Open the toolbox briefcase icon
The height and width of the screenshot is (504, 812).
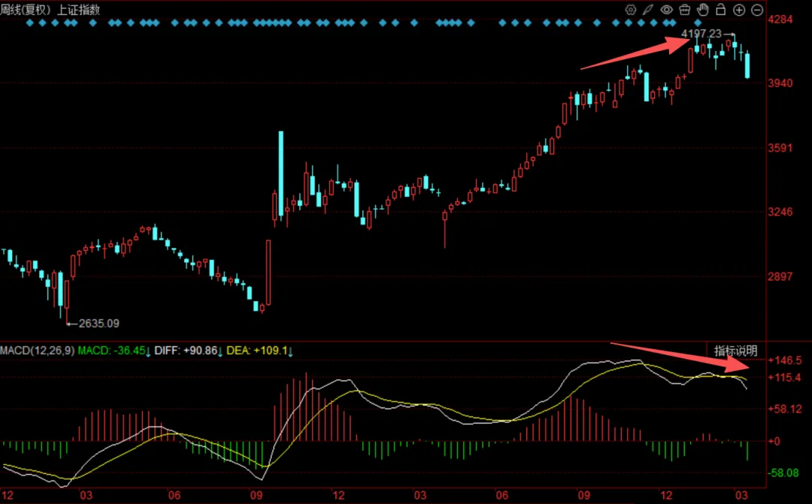(x=685, y=10)
